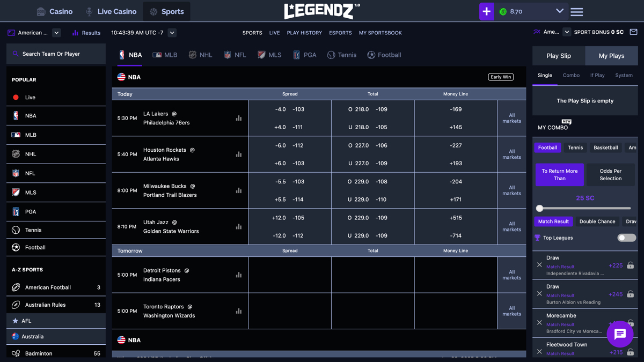
Task: Click the Early Win button
Action: [500, 77]
